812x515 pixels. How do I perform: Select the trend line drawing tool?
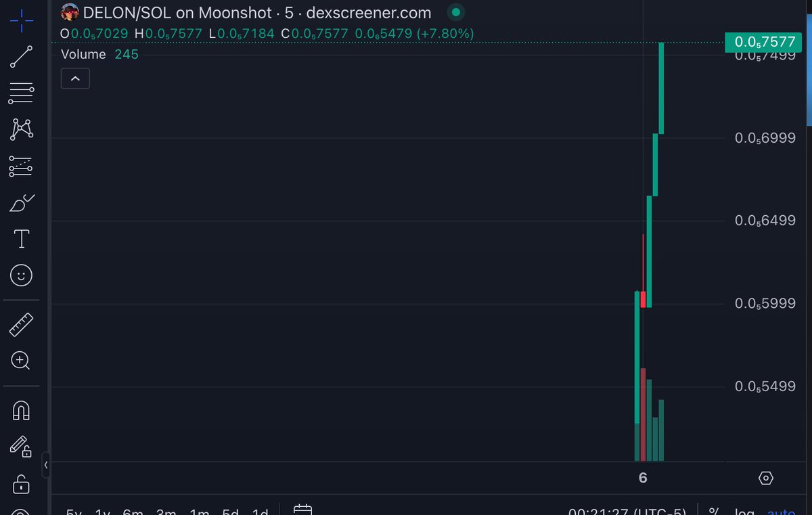click(21, 57)
